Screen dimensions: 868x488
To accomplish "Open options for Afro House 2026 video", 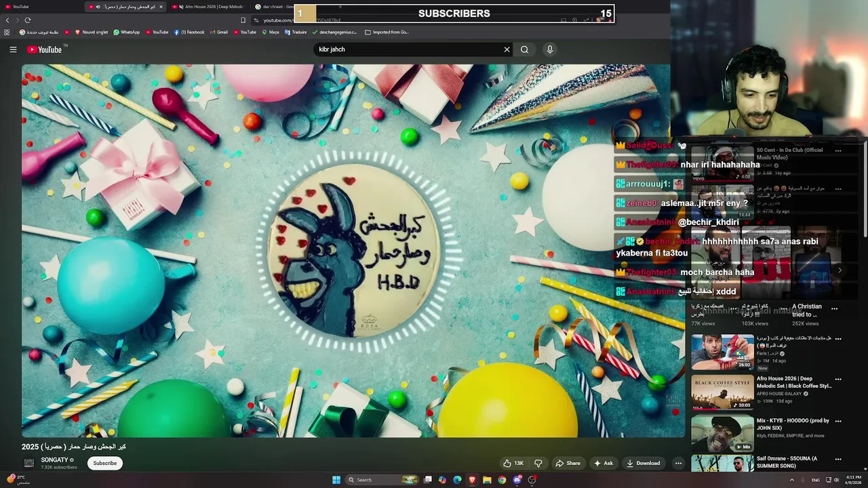I will 838,380.
